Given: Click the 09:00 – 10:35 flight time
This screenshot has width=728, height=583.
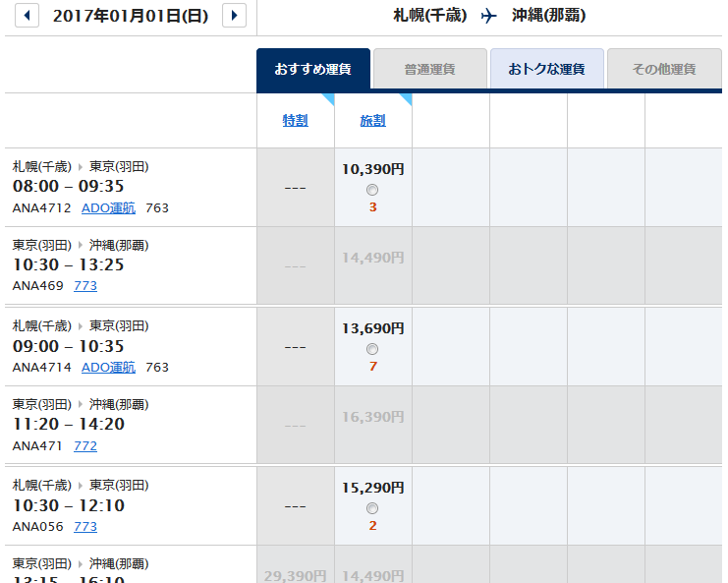Looking at the screenshot, I should 68,346.
